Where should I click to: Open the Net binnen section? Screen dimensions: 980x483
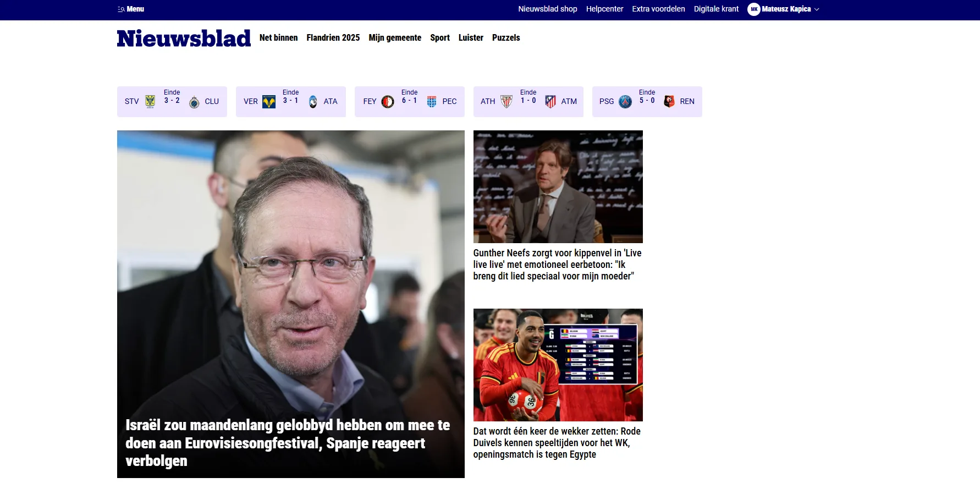click(278, 37)
